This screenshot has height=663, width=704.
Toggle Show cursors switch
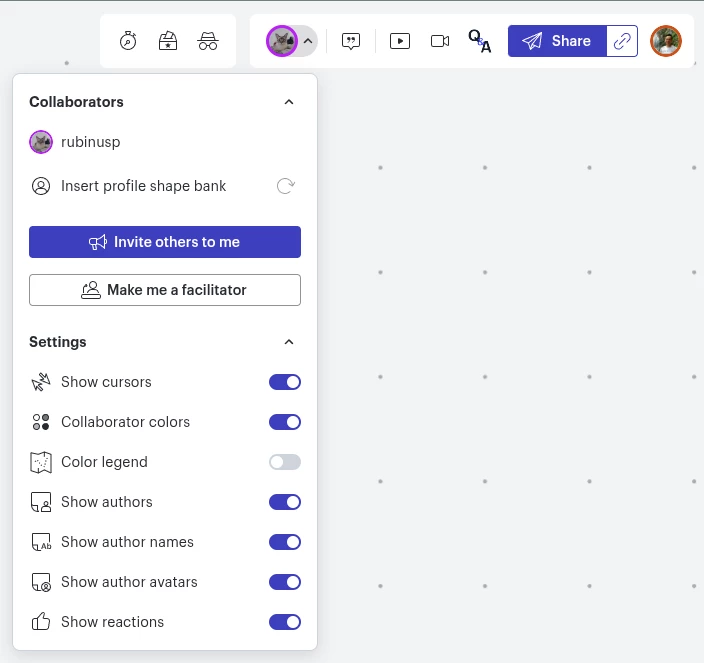coord(285,382)
